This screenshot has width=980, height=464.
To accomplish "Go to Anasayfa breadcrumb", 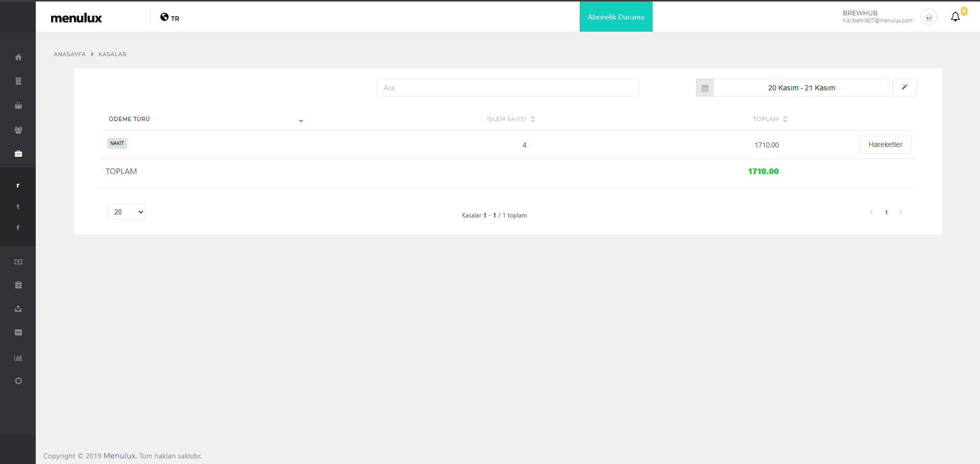I will (69, 54).
